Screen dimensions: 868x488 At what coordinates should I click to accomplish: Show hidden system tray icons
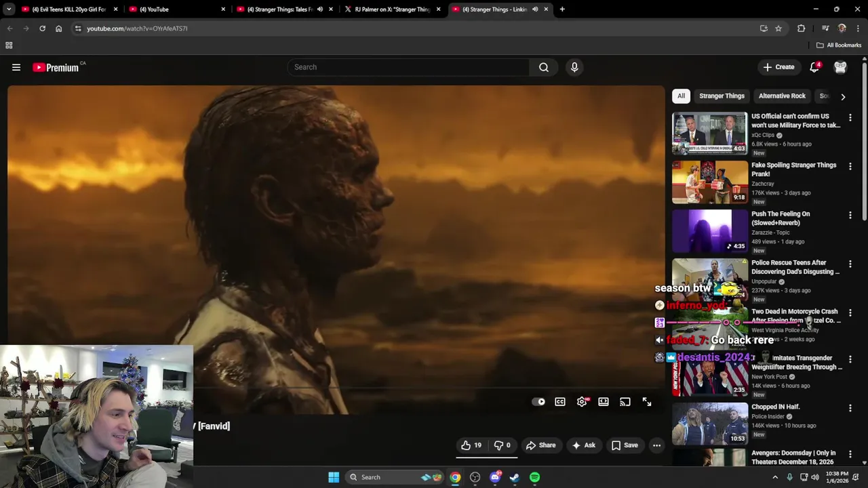click(775, 477)
